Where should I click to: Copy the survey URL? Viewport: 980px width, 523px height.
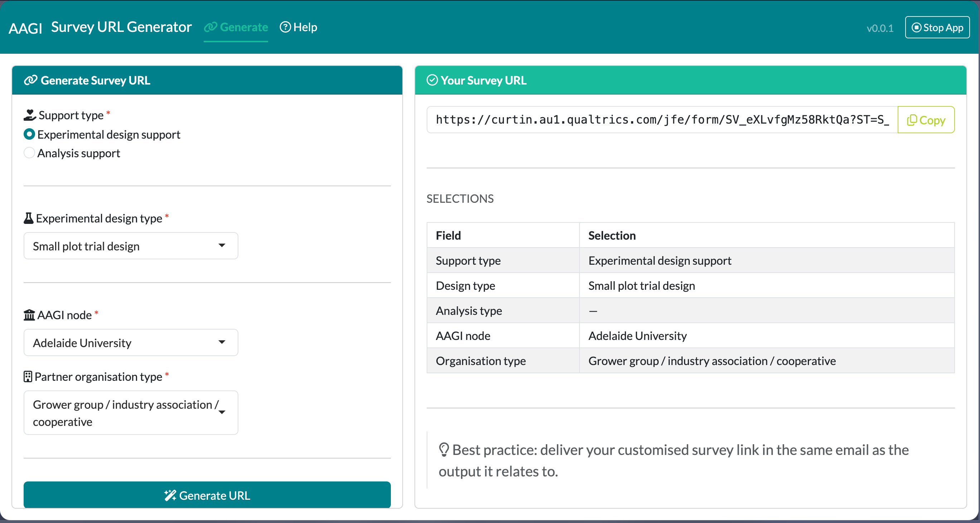[926, 120]
